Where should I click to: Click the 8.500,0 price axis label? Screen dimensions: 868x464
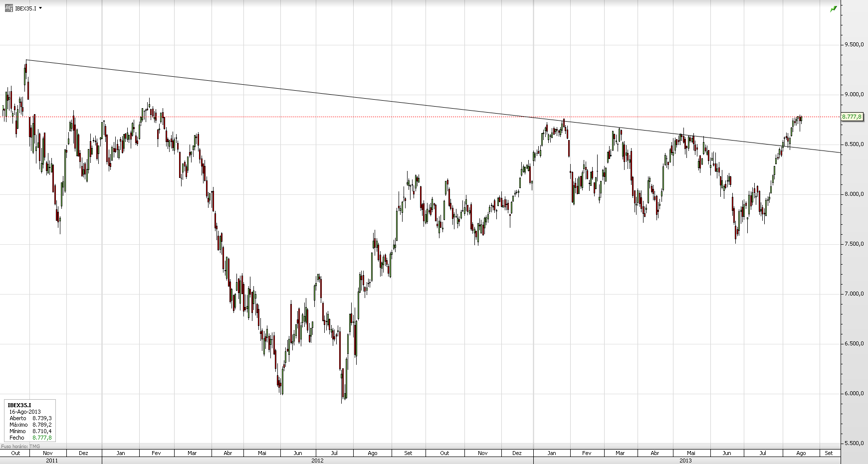click(x=854, y=145)
